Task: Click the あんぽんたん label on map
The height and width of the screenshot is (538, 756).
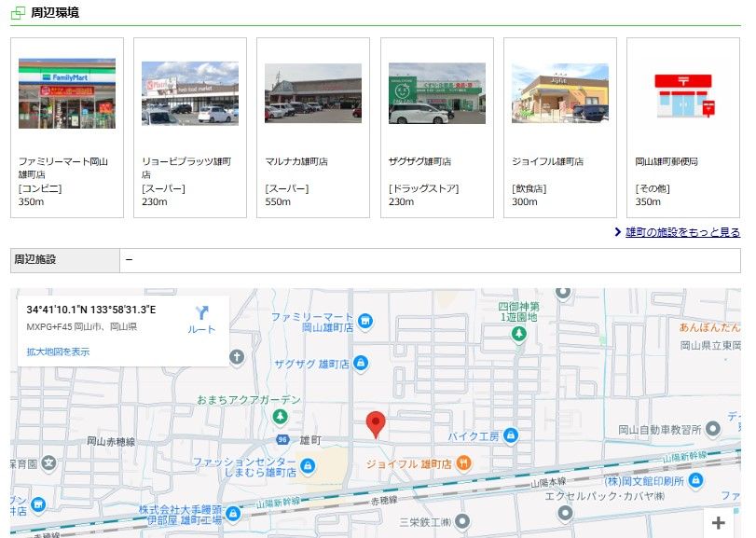Action: (x=709, y=327)
